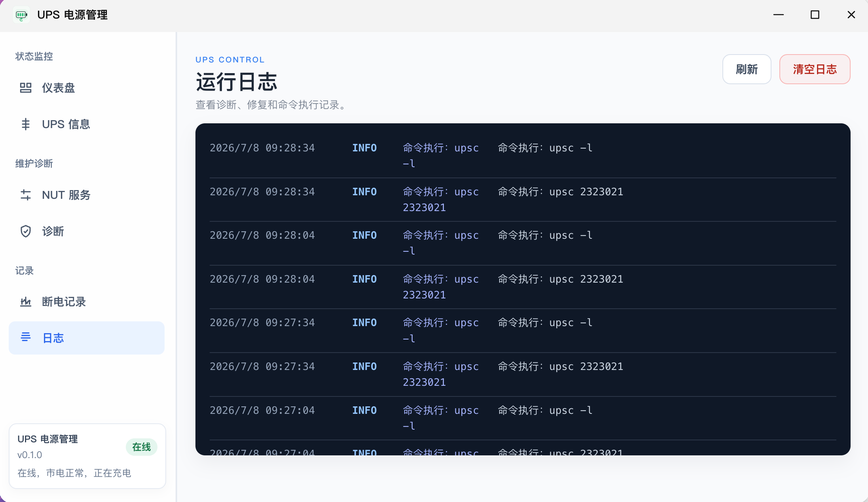868x502 pixels.
Task: Maximize the UPS 电源管理 window
Action: point(815,15)
